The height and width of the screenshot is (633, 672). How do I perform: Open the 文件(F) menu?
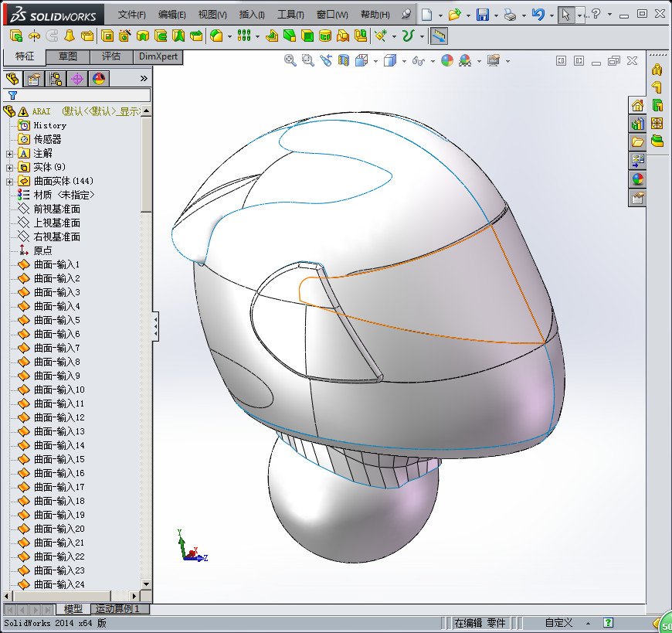pos(131,15)
